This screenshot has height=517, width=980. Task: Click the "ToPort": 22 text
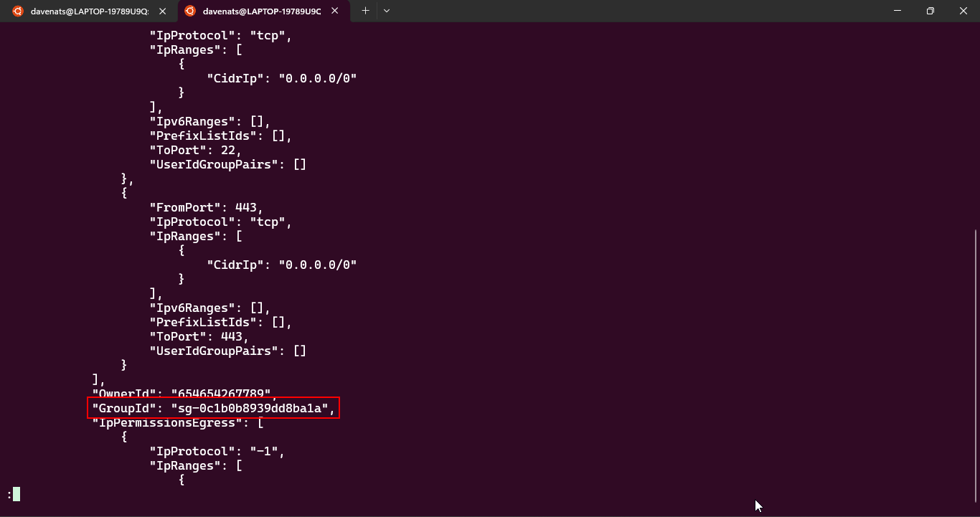click(194, 151)
